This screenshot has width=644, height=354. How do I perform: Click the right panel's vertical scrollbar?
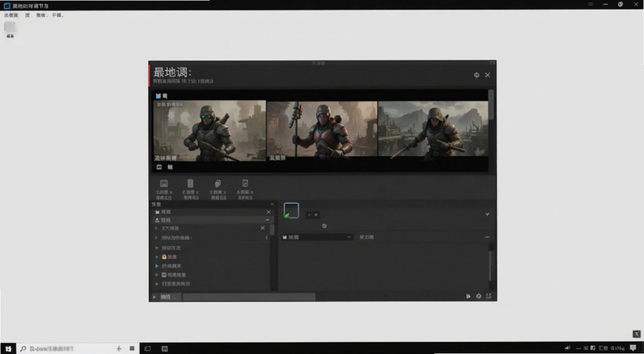tap(491, 265)
